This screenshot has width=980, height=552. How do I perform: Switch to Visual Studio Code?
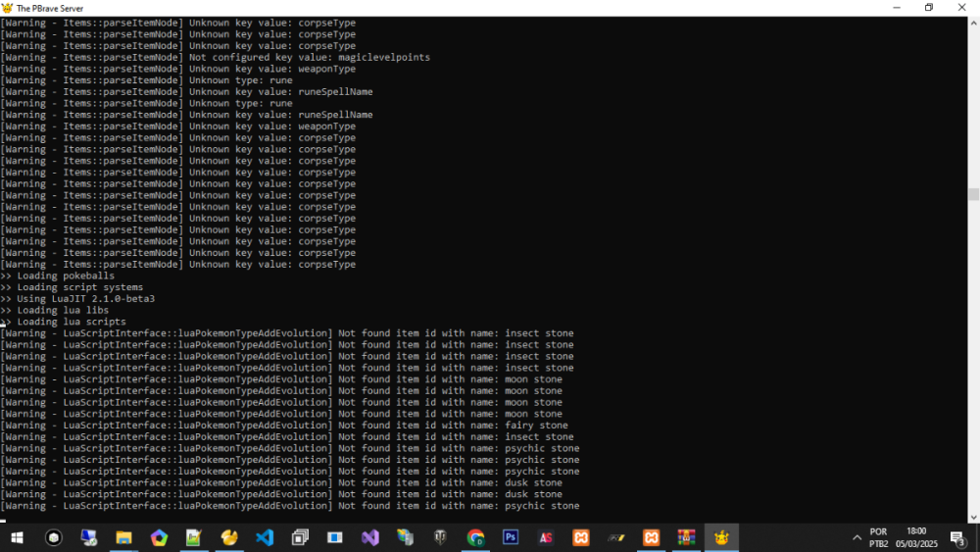tap(265, 537)
